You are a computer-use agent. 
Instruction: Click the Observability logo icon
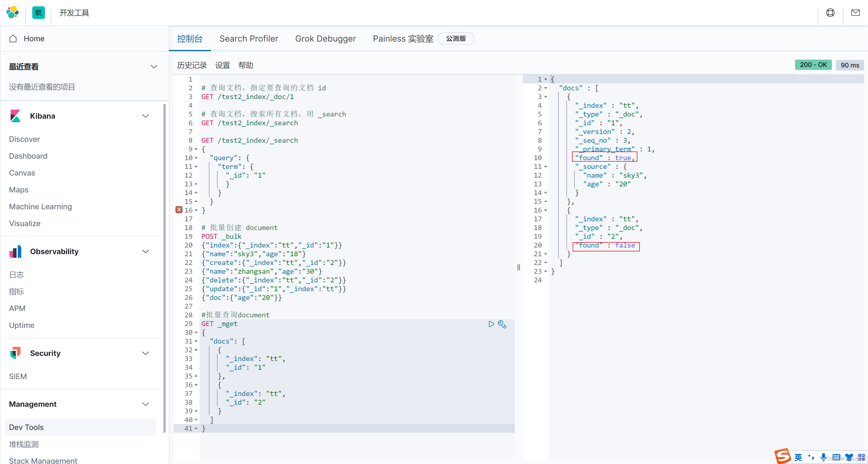point(15,251)
